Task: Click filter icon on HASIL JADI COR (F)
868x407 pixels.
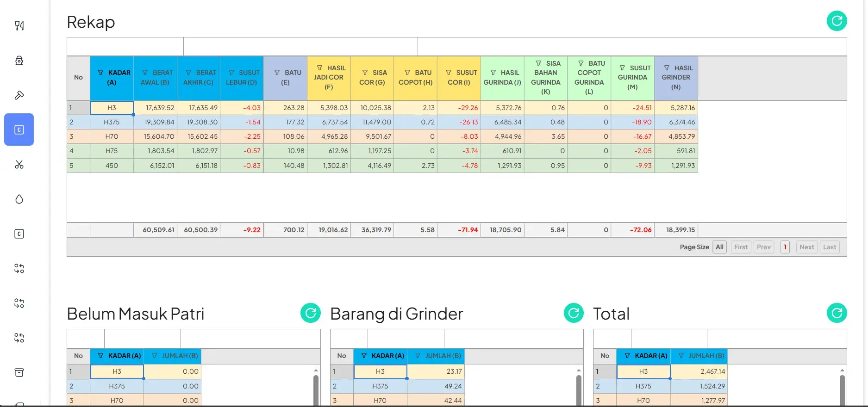Action: [319, 68]
